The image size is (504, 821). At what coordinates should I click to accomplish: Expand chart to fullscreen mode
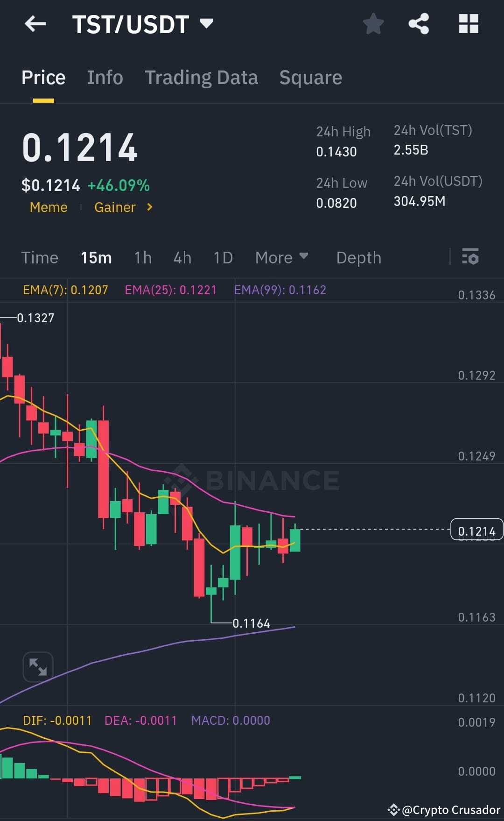tap(38, 666)
